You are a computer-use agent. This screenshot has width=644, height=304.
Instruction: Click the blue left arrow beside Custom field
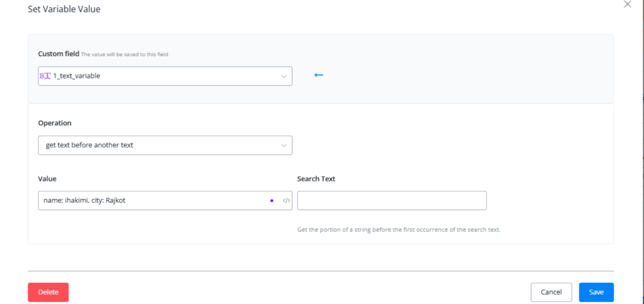pyautogui.click(x=318, y=76)
